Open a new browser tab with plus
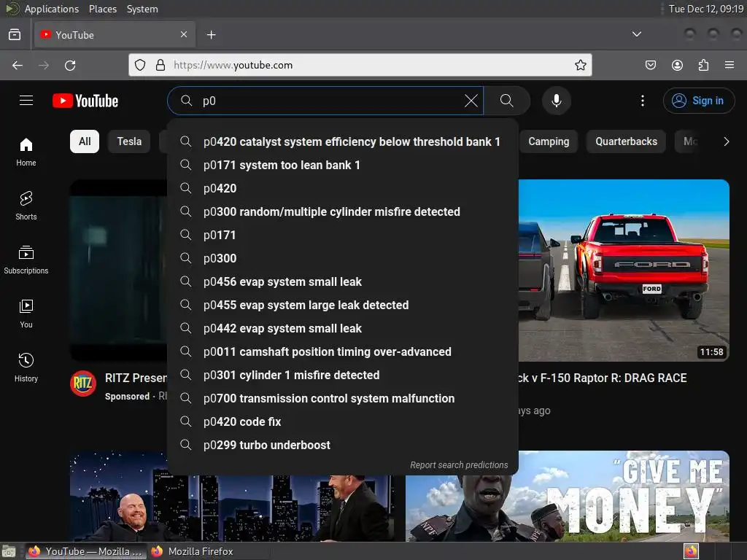The width and height of the screenshot is (747, 560). [212, 35]
